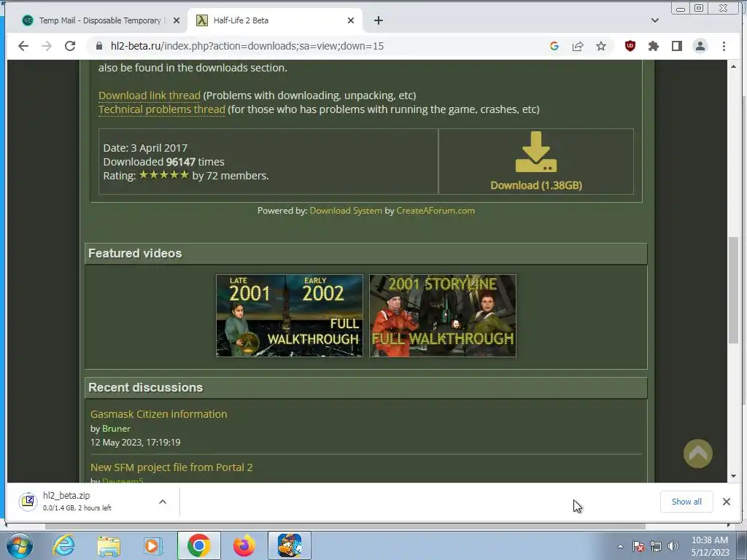Open the Chrome profile avatar
Image resolution: width=747 pixels, height=560 pixels.
(700, 46)
